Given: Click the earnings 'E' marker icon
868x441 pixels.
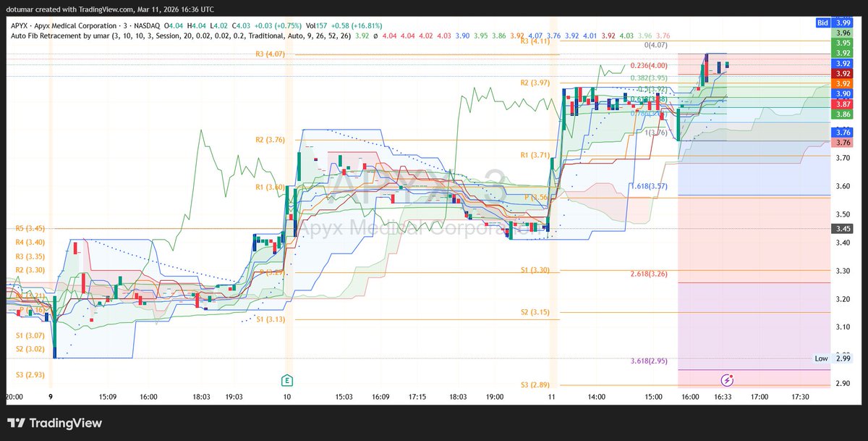Looking at the screenshot, I should (x=287, y=379).
